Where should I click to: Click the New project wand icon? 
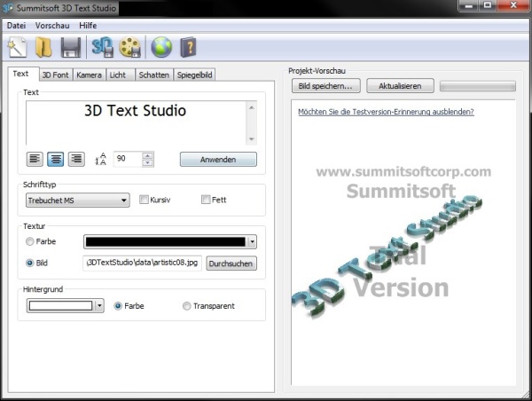(x=17, y=48)
